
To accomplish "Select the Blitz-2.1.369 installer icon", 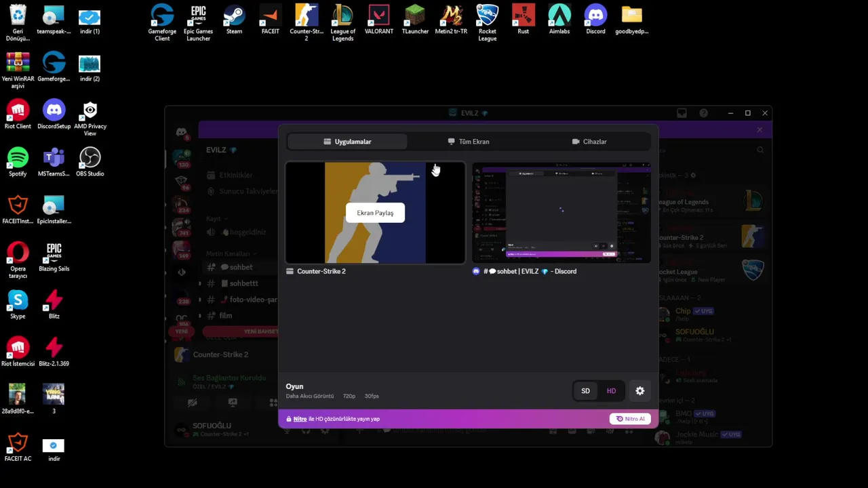I will pyautogui.click(x=54, y=352).
